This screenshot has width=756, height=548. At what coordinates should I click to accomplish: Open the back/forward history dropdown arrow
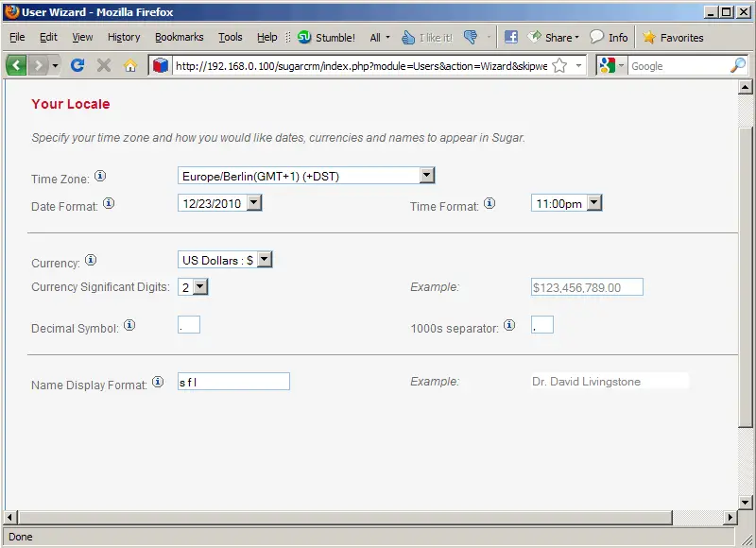[x=55, y=65]
